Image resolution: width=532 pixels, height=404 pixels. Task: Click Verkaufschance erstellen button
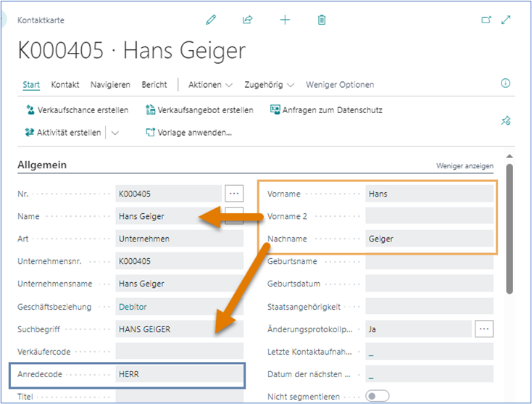click(x=77, y=110)
